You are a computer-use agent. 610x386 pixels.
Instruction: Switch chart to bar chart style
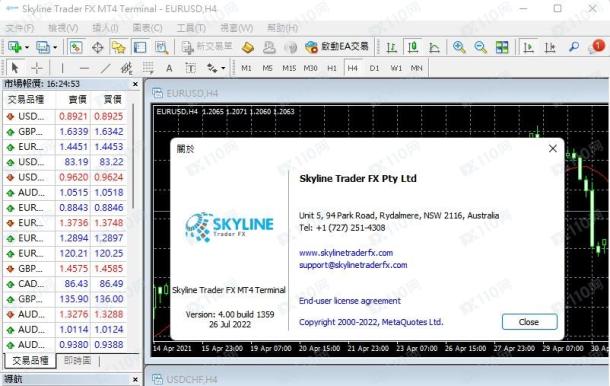(391, 47)
